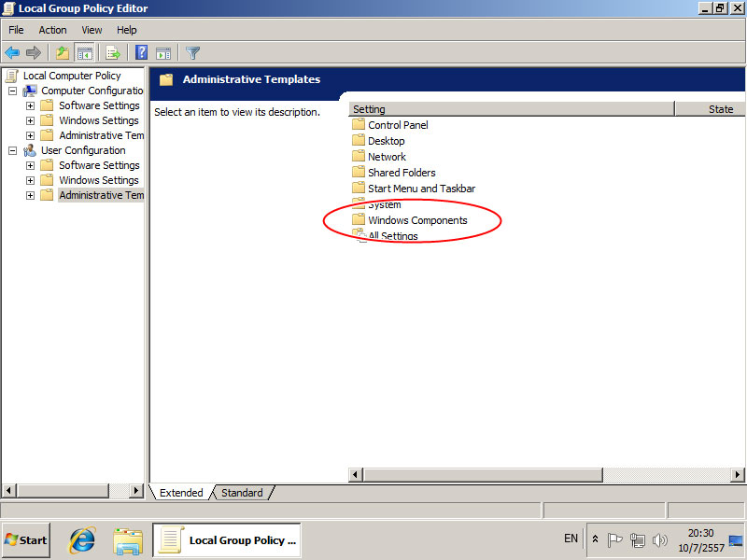Viewport: 747px width, 560px height.
Task: Select the Start Menu and Taskbar text
Action: click(422, 189)
